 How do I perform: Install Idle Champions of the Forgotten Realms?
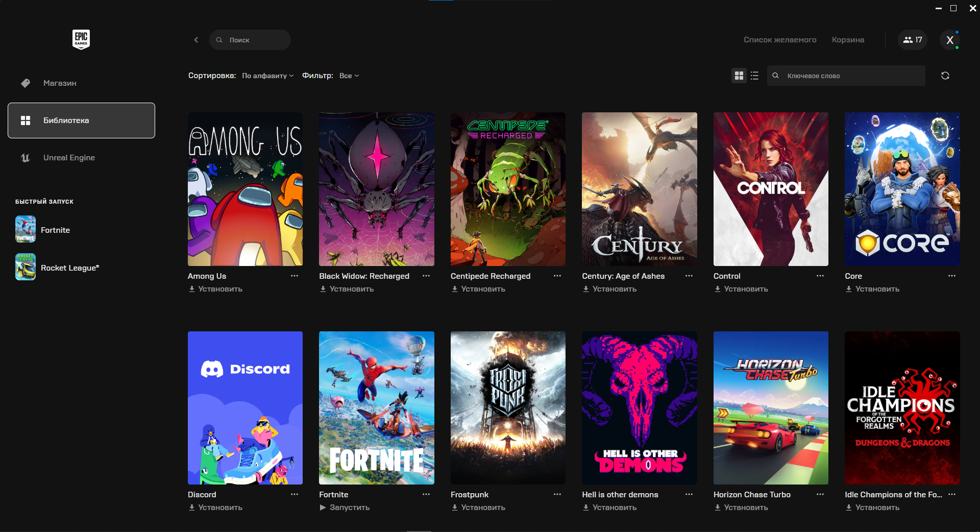pos(872,507)
